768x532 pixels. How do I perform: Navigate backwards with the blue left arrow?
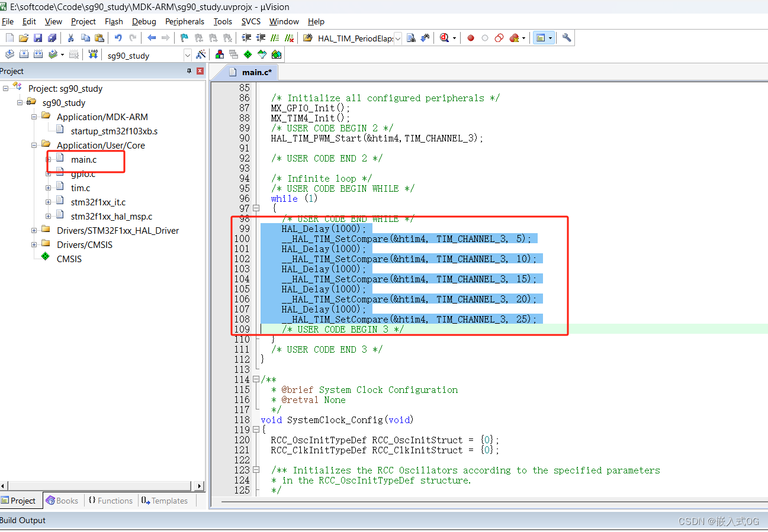[152, 38]
